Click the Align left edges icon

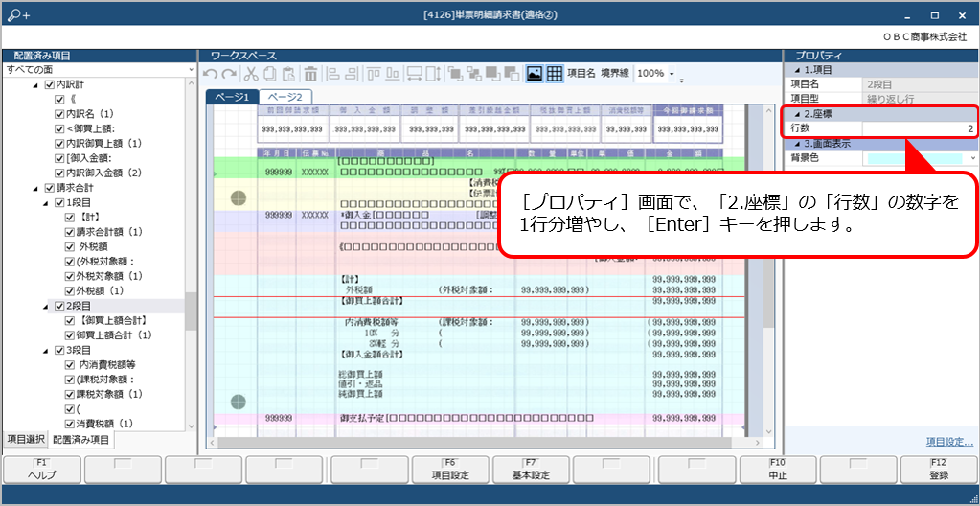333,74
